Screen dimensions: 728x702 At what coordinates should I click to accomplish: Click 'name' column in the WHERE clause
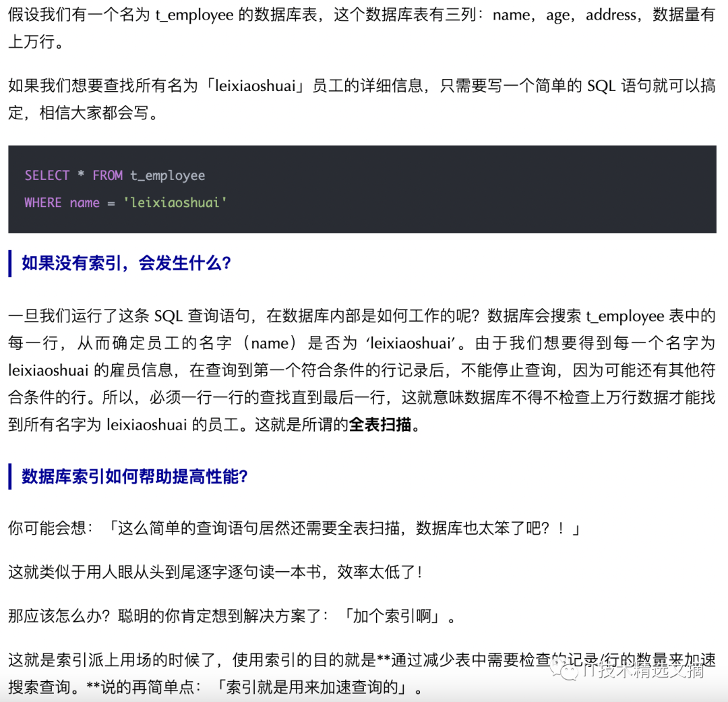[x=84, y=202]
